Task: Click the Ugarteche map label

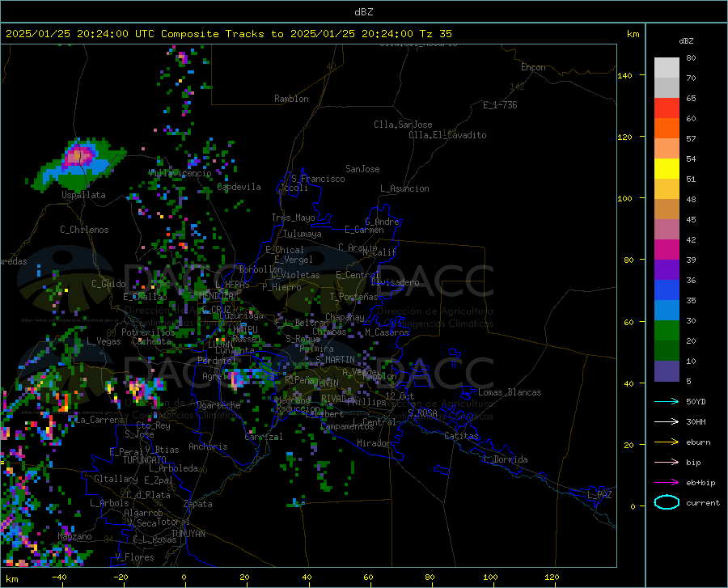Action: [x=218, y=405]
